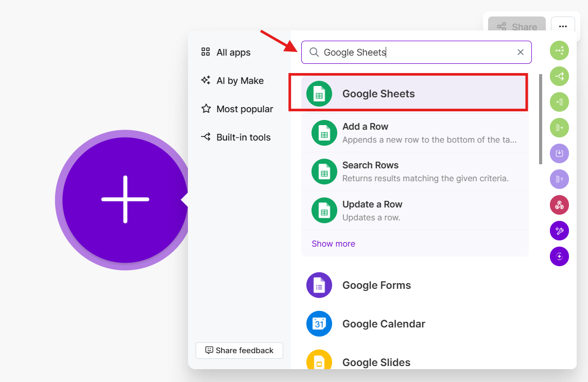The width and height of the screenshot is (588, 382).
Task: Click into the Google Sheets search field
Action: 416,52
